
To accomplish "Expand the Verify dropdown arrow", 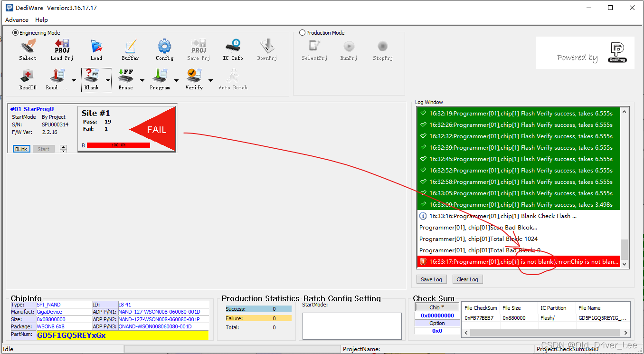I will click(210, 80).
